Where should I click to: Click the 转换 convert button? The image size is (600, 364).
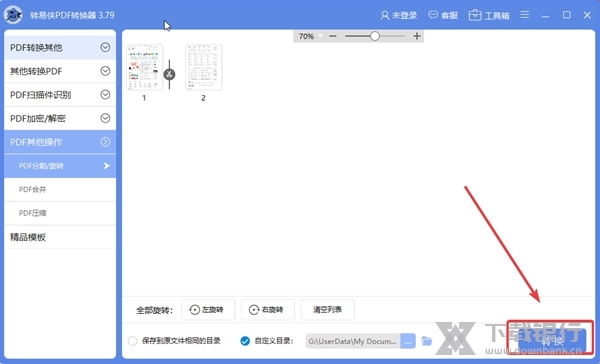551,341
